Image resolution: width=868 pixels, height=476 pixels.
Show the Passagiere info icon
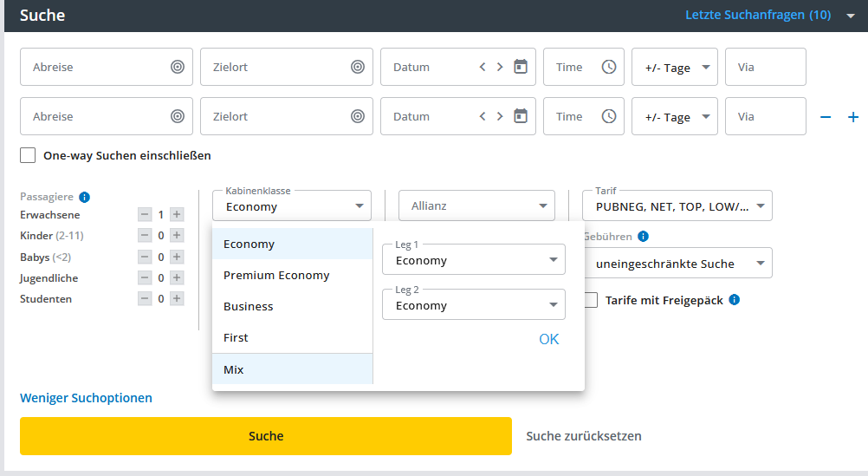(x=84, y=197)
